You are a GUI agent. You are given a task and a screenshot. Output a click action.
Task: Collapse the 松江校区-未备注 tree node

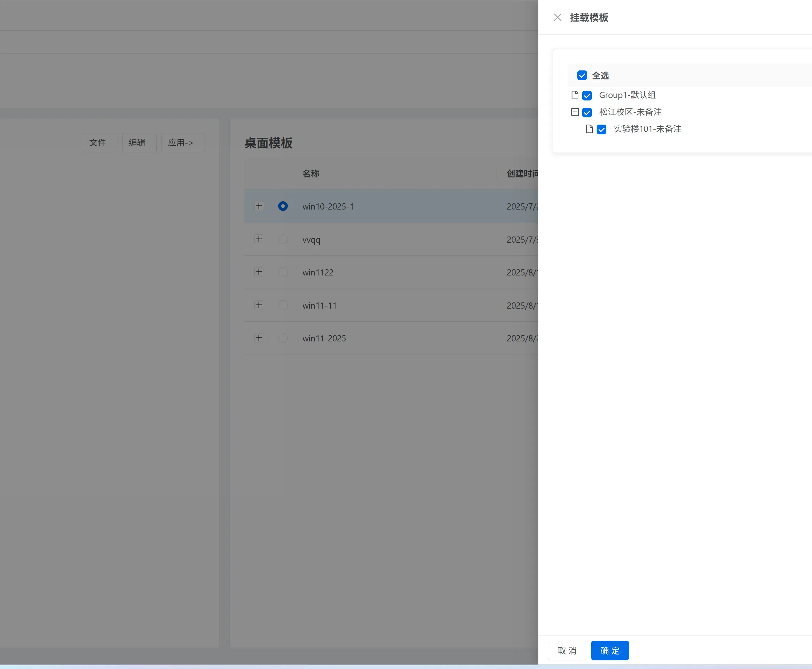[574, 112]
